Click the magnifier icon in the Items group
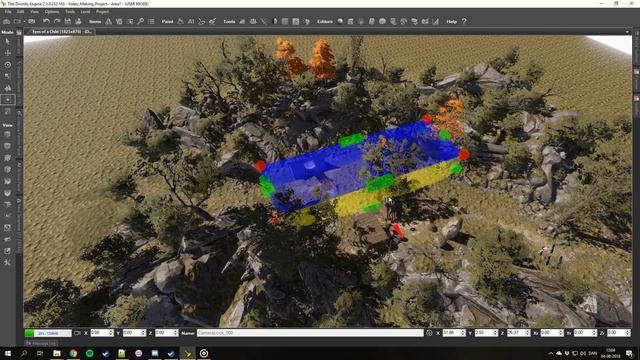Screen dimensions: 640x360 [140, 21]
